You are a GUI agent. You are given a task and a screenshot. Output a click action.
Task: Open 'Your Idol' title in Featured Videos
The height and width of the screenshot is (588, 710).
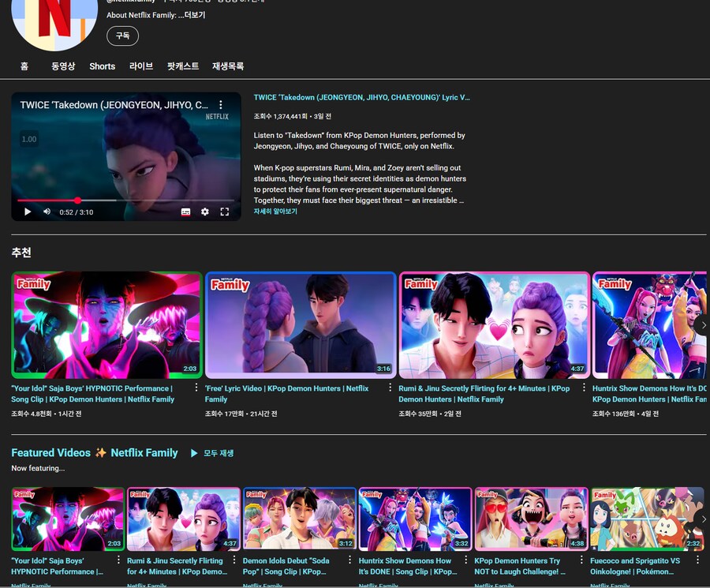pyautogui.click(x=57, y=566)
